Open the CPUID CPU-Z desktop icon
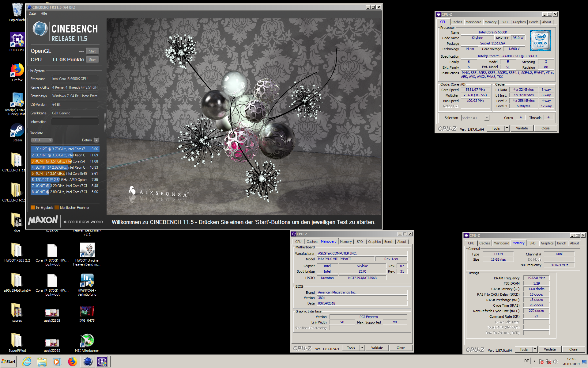This screenshot has width=588, height=368. click(17, 40)
